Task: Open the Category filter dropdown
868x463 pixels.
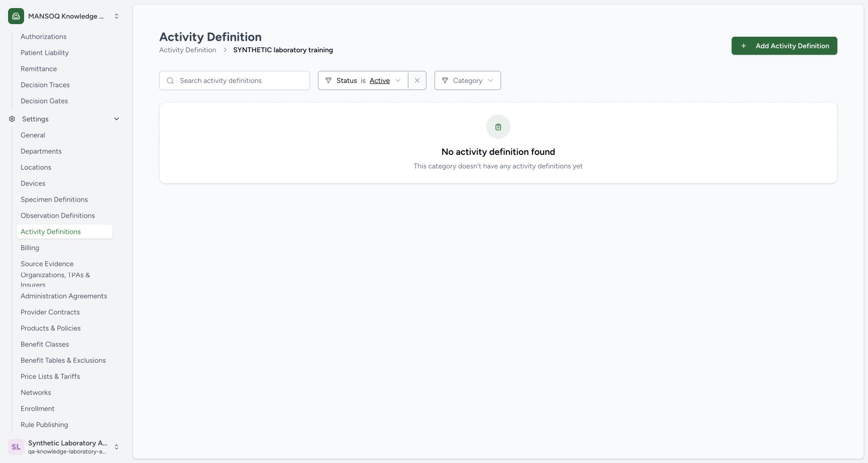Action: coord(468,80)
